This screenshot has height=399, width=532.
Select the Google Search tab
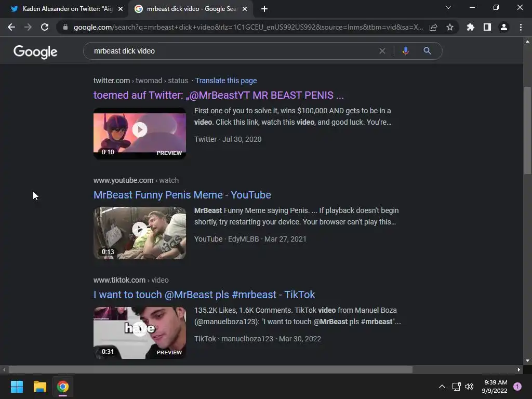[x=190, y=9]
